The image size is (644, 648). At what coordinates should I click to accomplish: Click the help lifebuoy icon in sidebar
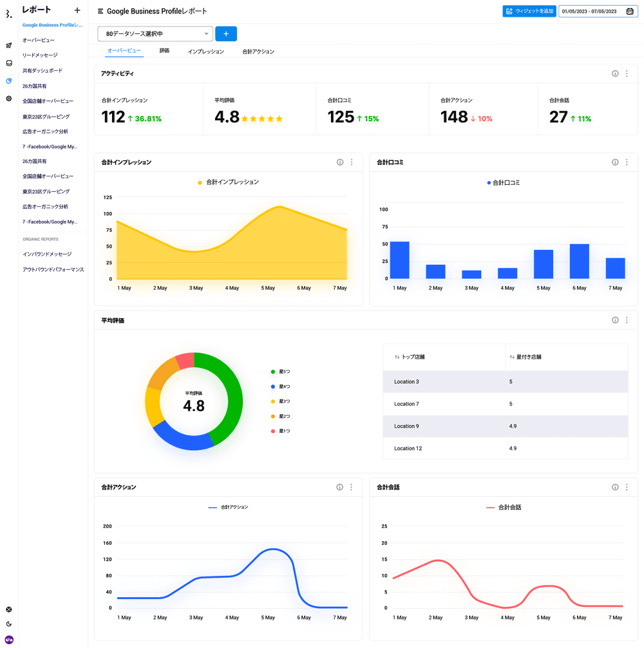pos(9,609)
